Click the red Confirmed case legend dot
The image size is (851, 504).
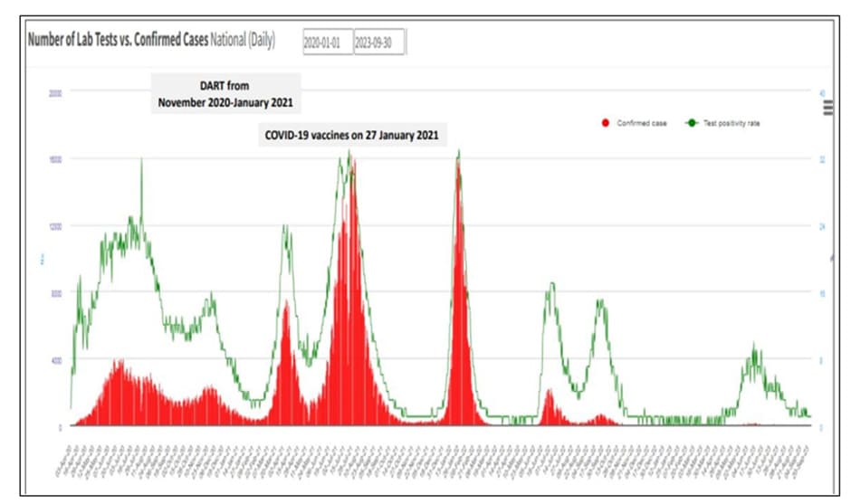605,123
